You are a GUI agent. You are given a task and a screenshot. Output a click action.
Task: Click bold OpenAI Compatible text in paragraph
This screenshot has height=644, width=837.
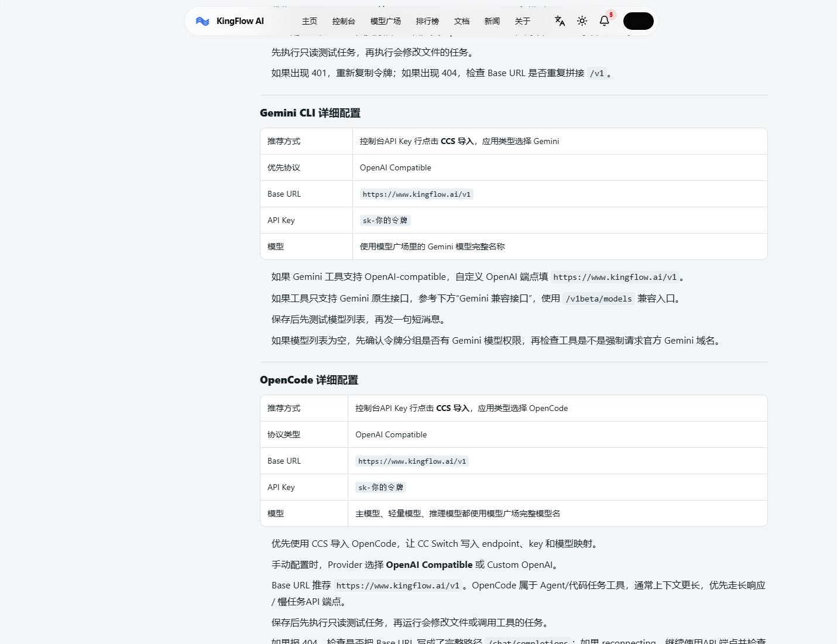[x=429, y=565]
